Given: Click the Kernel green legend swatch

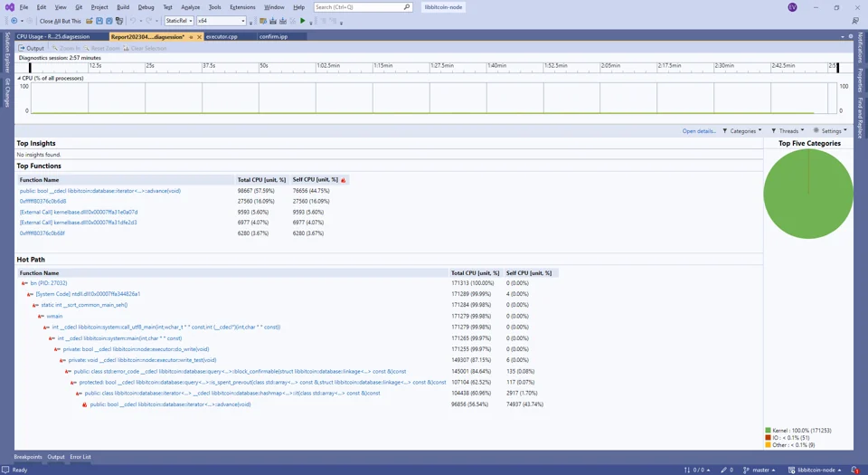Looking at the screenshot, I should pyautogui.click(x=768, y=431).
